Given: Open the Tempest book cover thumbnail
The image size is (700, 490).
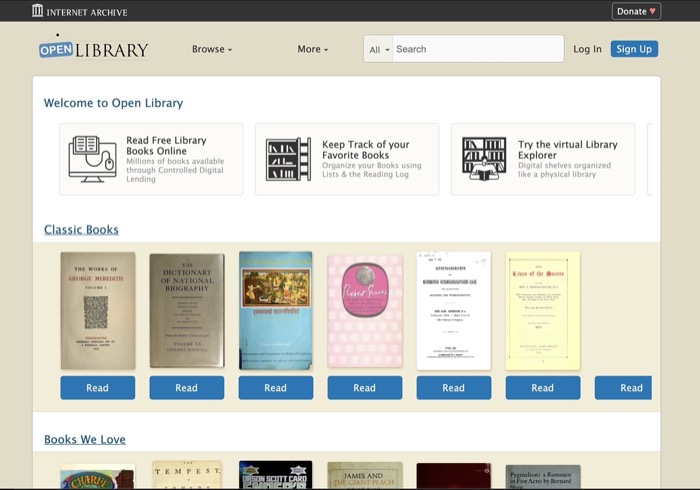Looking at the screenshot, I should tap(187, 475).
